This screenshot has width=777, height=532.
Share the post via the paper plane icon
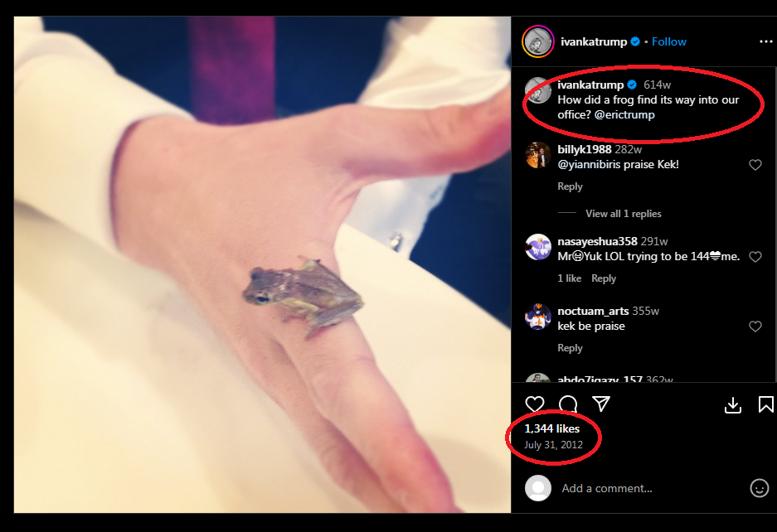tap(601, 404)
